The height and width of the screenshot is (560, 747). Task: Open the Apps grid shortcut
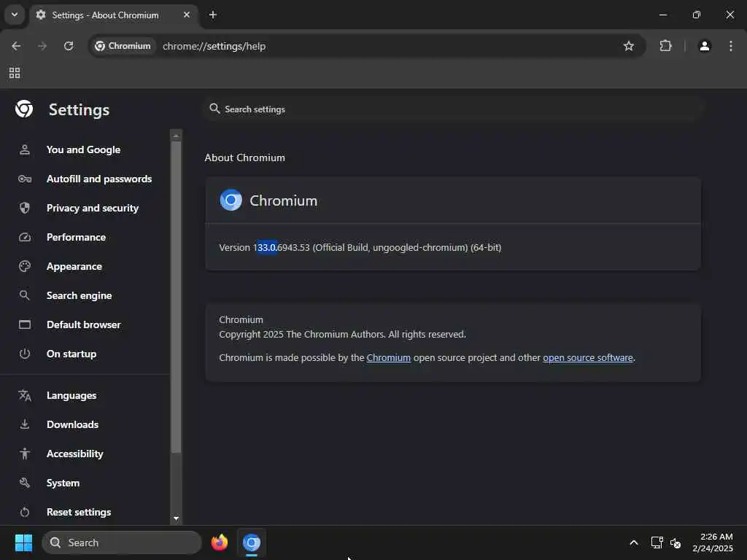15,73
